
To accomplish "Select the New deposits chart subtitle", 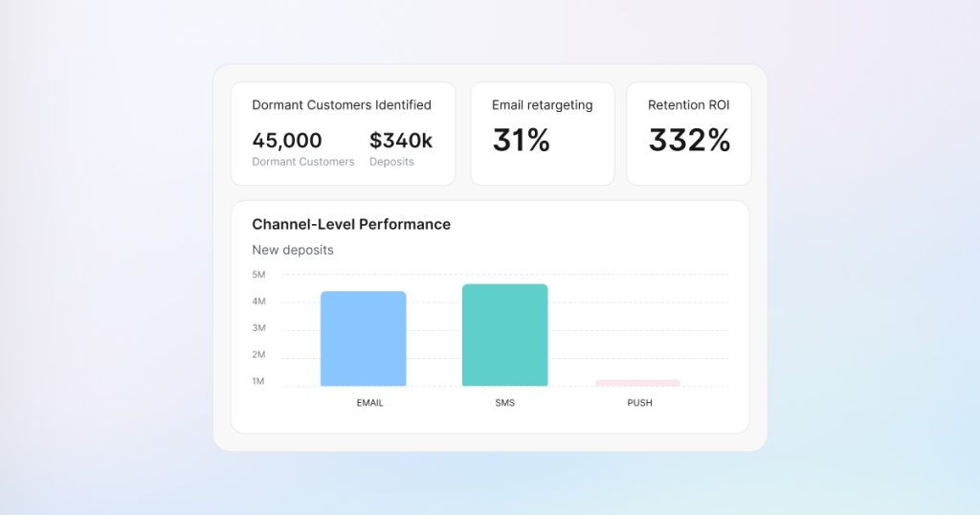I will point(293,250).
